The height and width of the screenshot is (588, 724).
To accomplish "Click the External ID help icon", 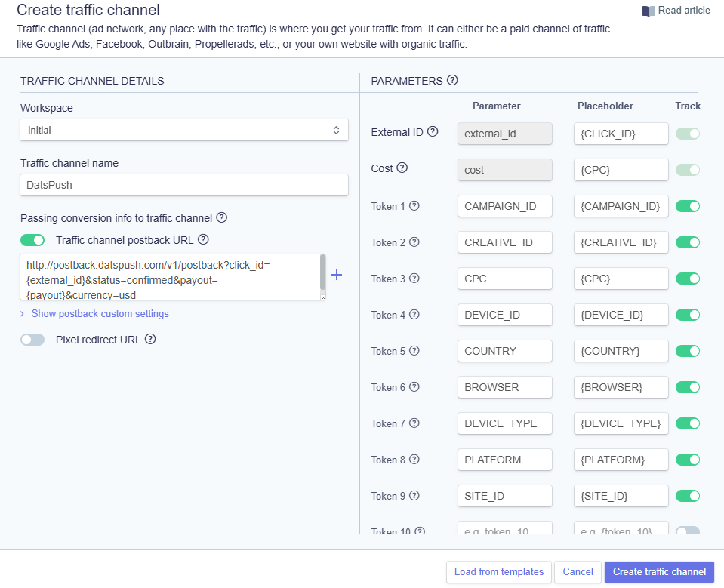I will click(433, 132).
